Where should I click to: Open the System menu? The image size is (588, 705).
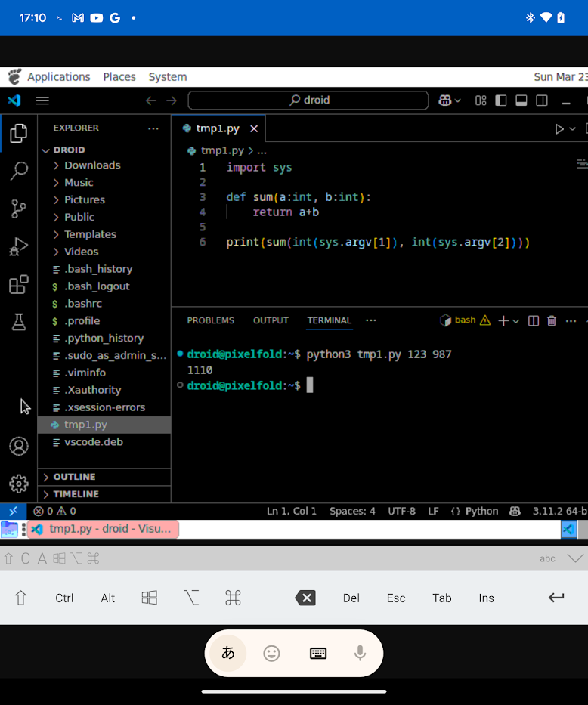coord(168,77)
